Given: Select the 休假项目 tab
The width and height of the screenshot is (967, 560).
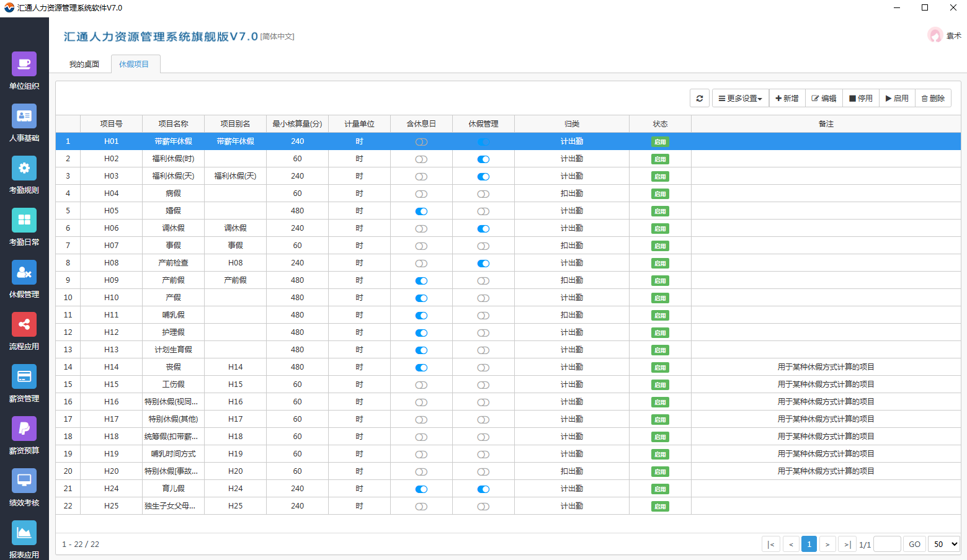Looking at the screenshot, I should tap(135, 63).
